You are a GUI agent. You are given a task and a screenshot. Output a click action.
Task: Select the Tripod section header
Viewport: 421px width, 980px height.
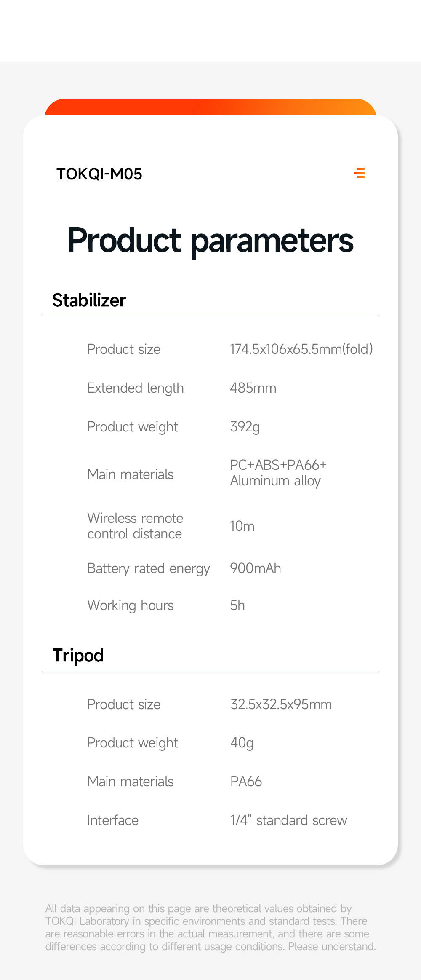coord(78,656)
